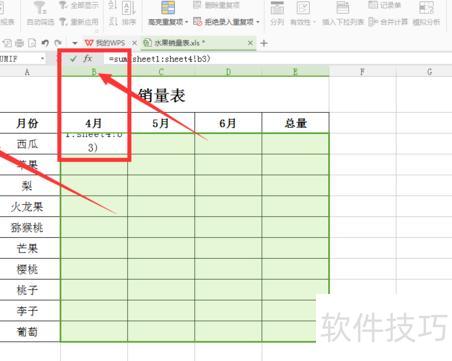
Task: Click the print preview icon
Action: pos(32,43)
